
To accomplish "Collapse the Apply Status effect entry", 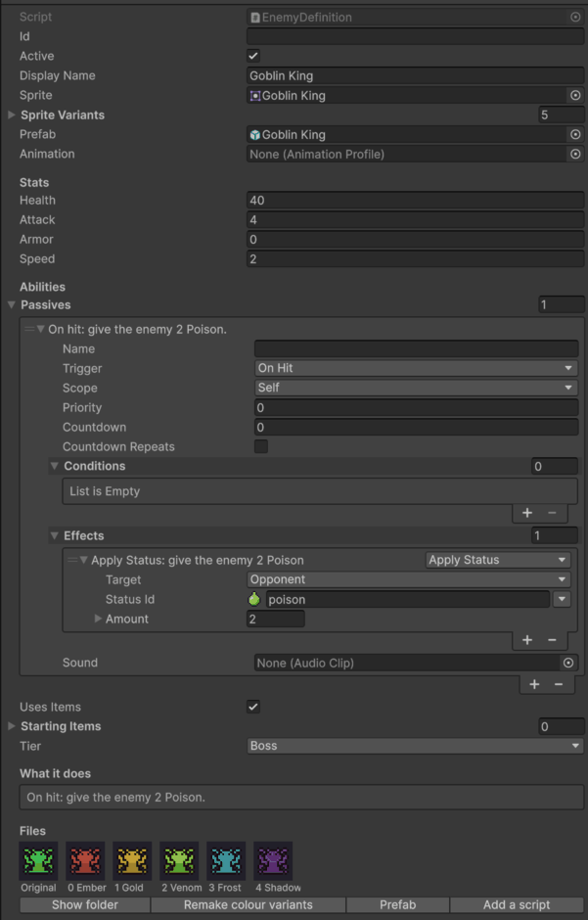I will pyautogui.click(x=84, y=560).
